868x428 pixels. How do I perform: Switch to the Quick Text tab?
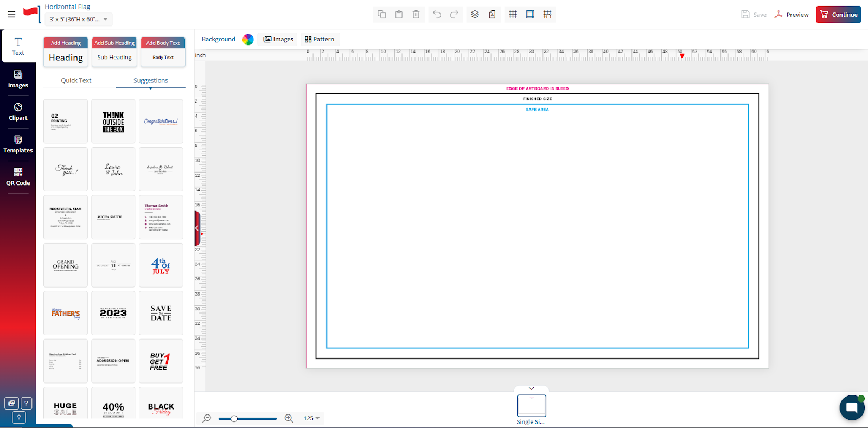coord(76,80)
